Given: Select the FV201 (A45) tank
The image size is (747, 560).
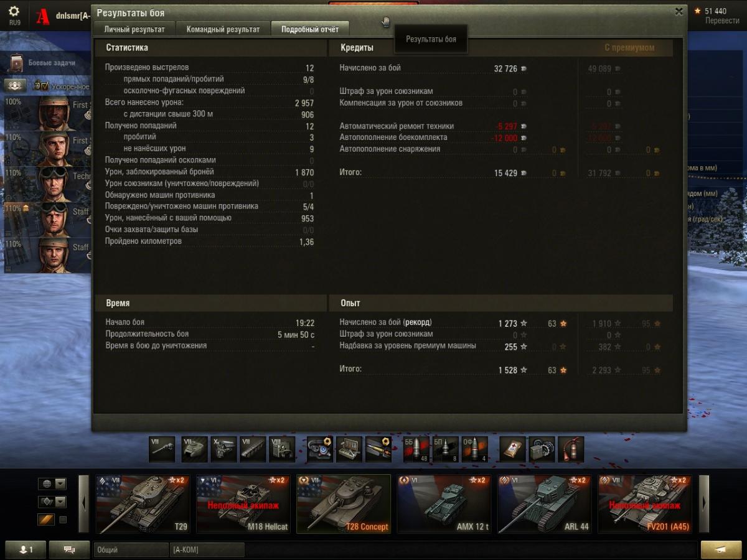Looking at the screenshot, I should pyautogui.click(x=645, y=504).
